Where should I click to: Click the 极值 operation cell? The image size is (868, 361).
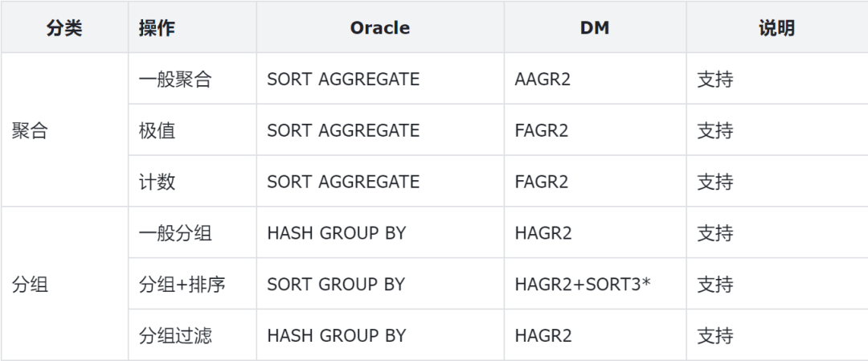click(x=157, y=131)
